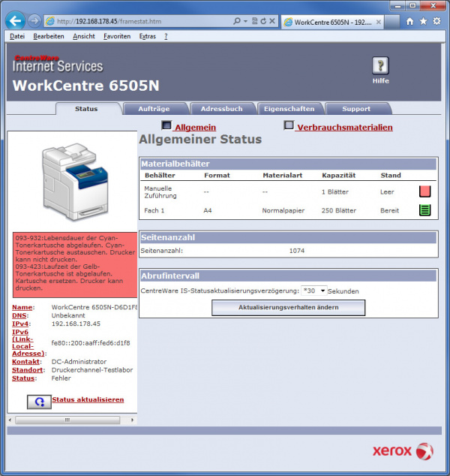Click the browser home icon

pos(409,21)
